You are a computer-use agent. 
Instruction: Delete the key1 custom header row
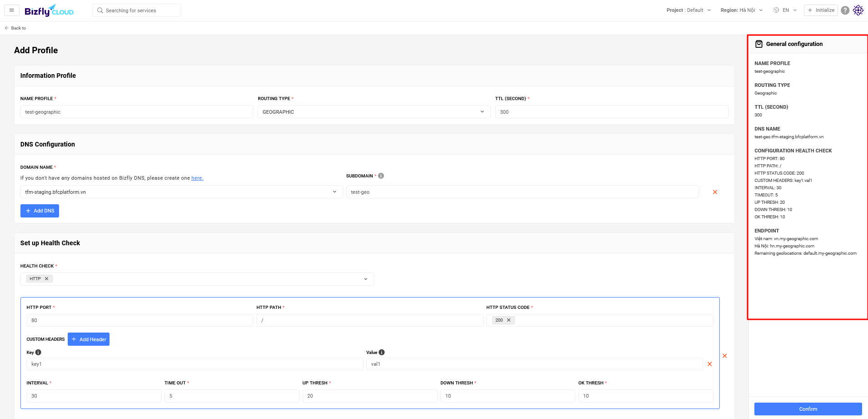(709, 364)
